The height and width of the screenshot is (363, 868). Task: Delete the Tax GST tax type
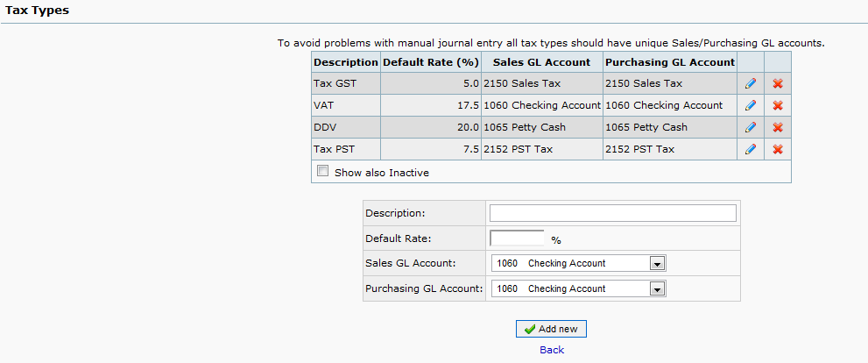[x=777, y=83]
